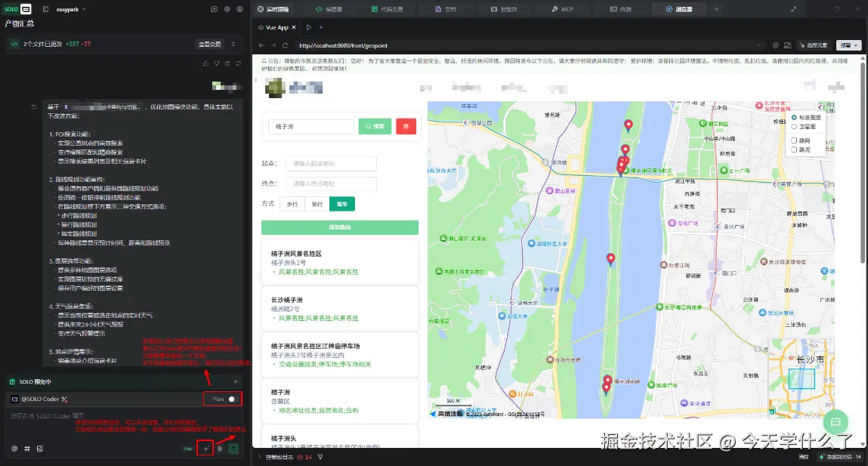Close the Vue App tab
Screen dimensions: 868x466
294,27
